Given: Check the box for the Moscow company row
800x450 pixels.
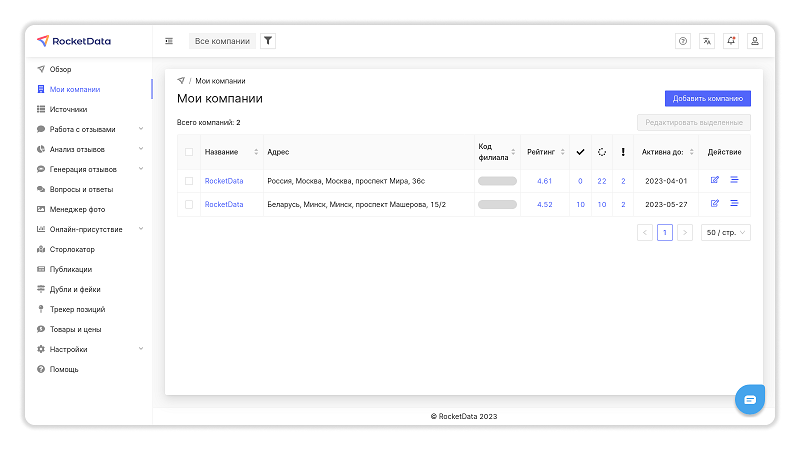Looking at the screenshot, I should pos(188,181).
